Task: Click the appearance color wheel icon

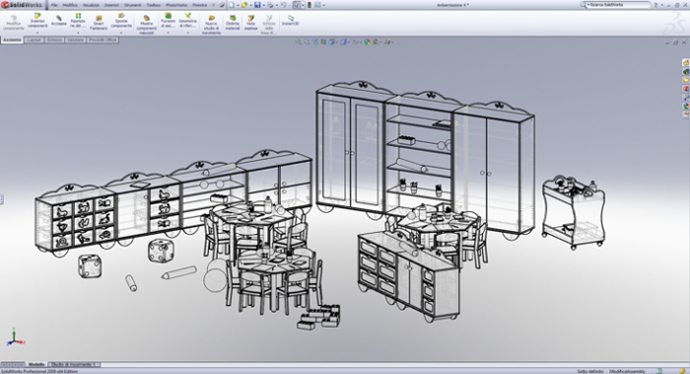Action: click(367, 42)
